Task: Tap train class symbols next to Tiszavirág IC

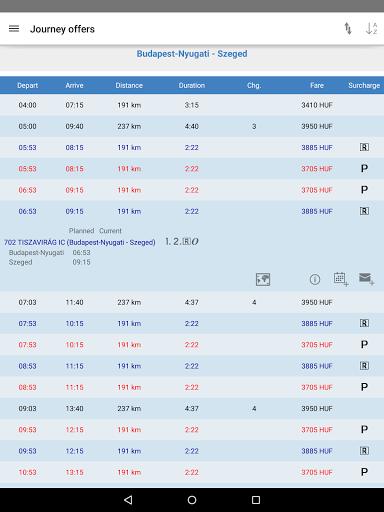Action: [x=182, y=242]
